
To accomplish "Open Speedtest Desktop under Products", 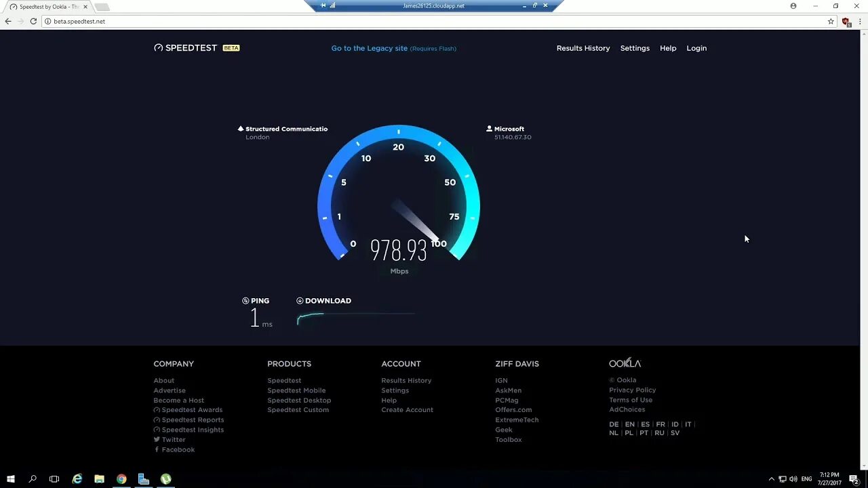I will pos(299,400).
